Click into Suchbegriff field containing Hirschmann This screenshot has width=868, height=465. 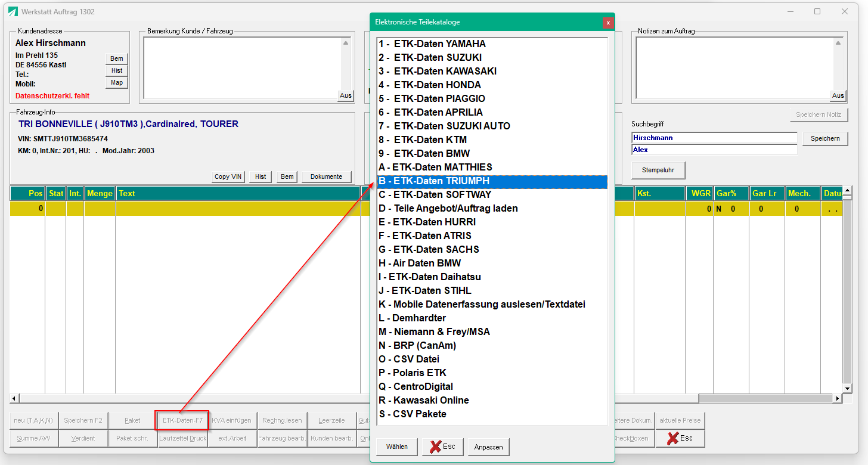pyautogui.click(x=714, y=138)
